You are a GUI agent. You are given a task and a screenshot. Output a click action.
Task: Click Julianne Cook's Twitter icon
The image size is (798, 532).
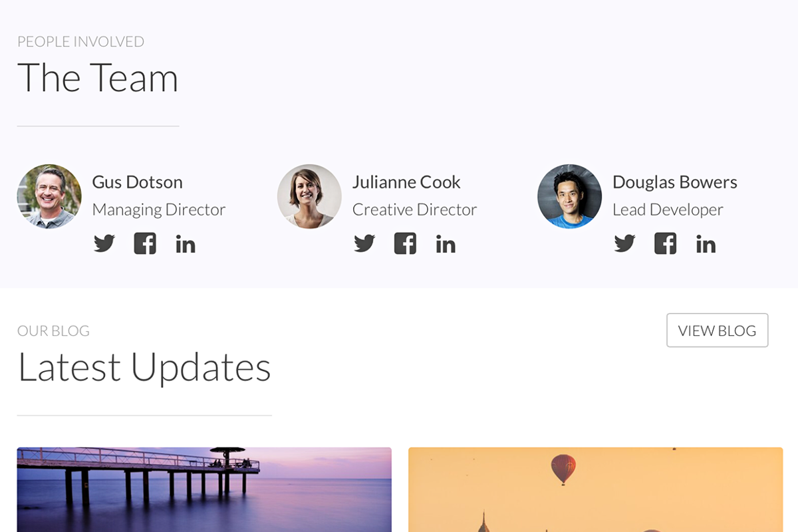coord(365,244)
